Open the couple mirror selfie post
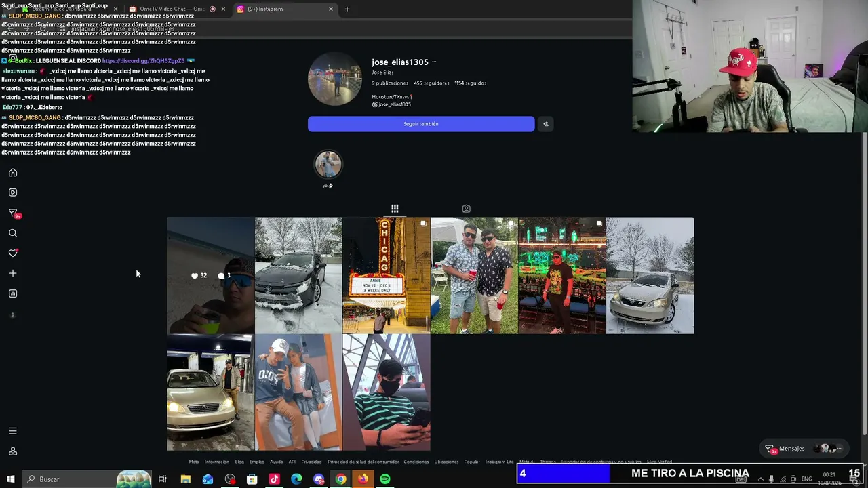Image resolution: width=868 pixels, height=488 pixels. (x=298, y=392)
